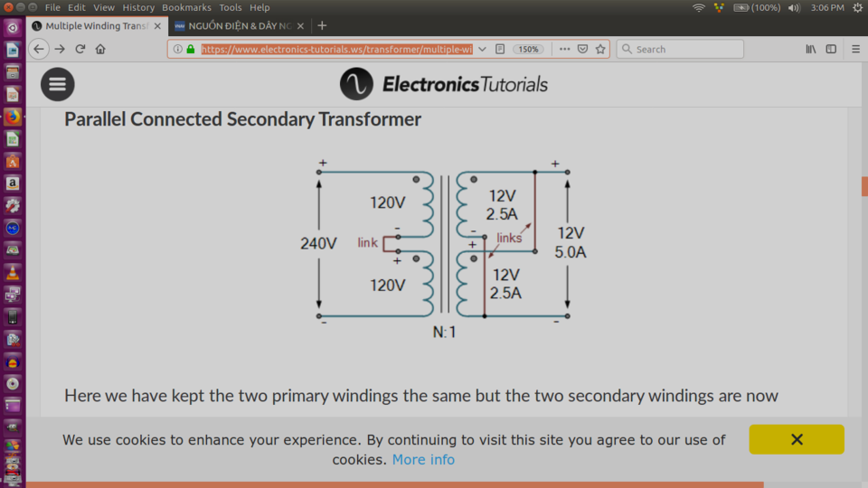This screenshot has width=868, height=488.
Task: Open page actions three-dot menu
Action: click(564, 49)
